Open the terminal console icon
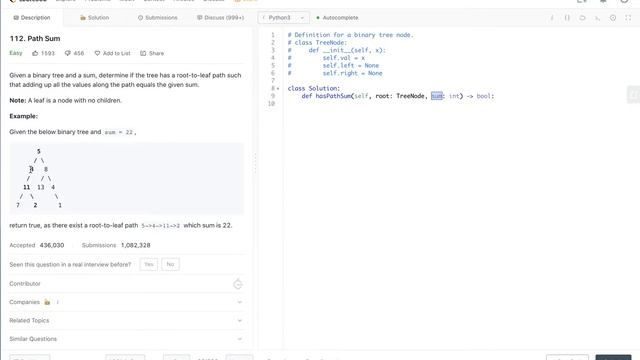640x360 pixels. [598, 18]
